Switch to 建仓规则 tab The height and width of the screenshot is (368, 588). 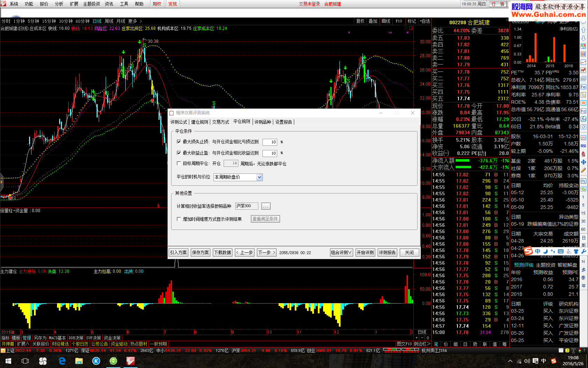(200, 122)
